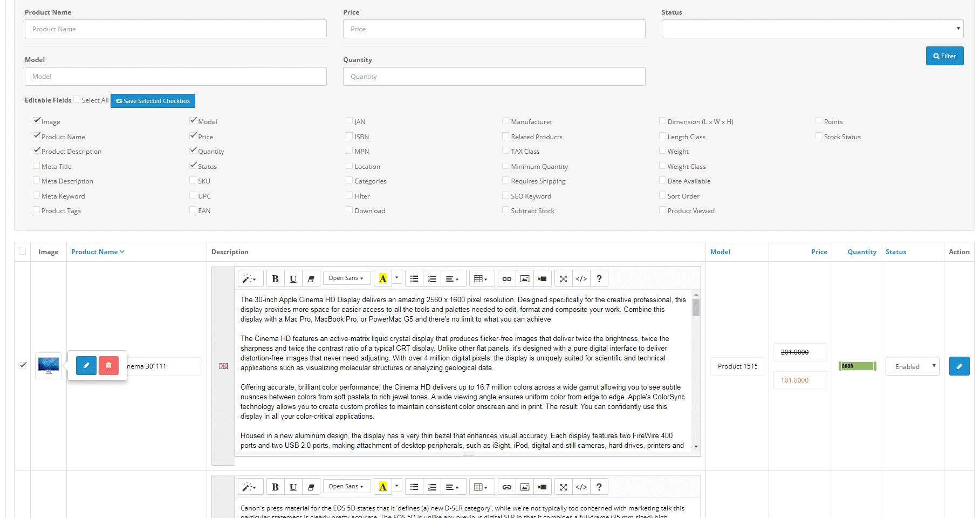The width and height of the screenshot is (980, 518).
Task: Insert link icon in second editor toolbar
Action: tap(507, 487)
